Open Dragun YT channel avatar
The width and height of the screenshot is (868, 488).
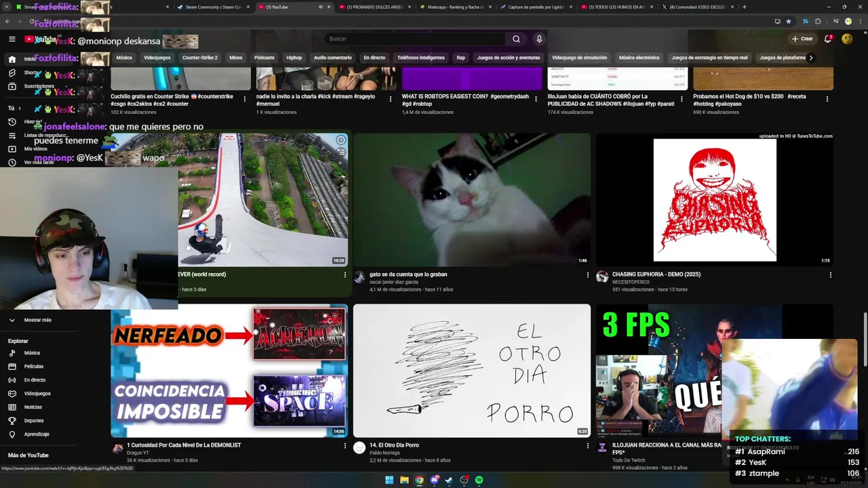coord(117,448)
